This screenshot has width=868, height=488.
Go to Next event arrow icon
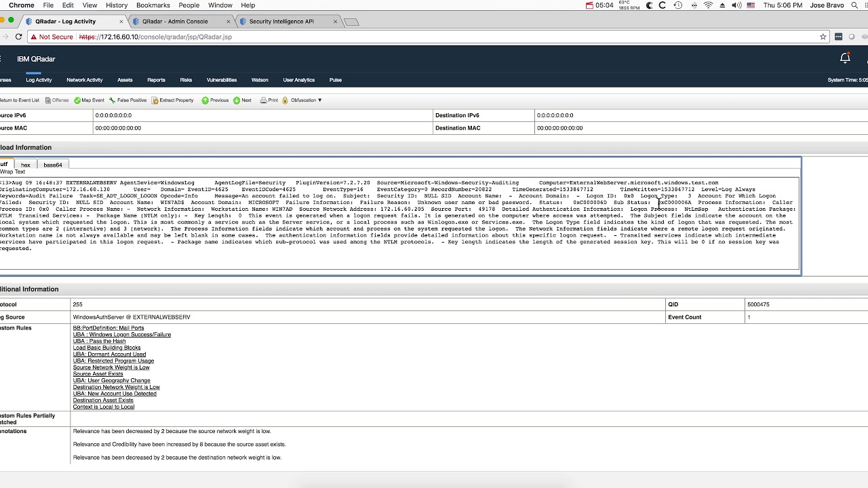(x=237, y=100)
